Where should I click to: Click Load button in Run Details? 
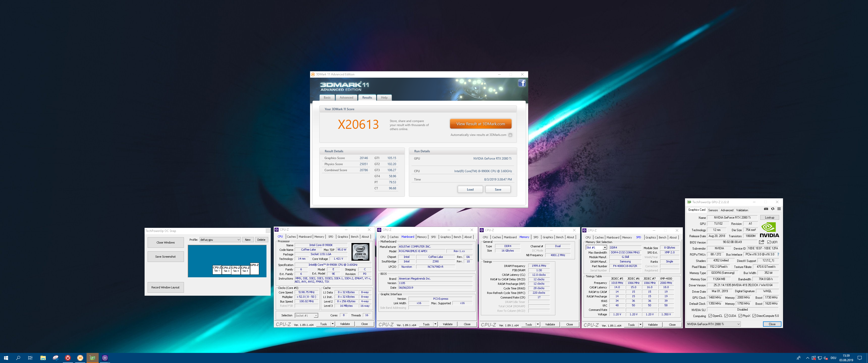pyautogui.click(x=470, y=190)
